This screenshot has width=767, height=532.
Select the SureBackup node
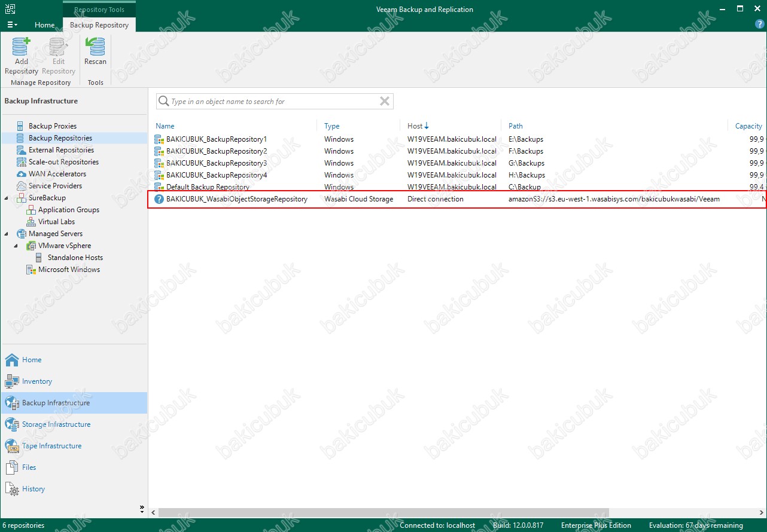click(x=47, y=198)
